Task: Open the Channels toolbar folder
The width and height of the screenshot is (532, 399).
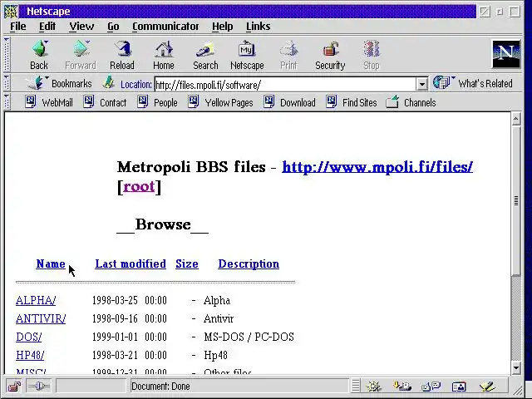Action: click(x=411, y=102)
